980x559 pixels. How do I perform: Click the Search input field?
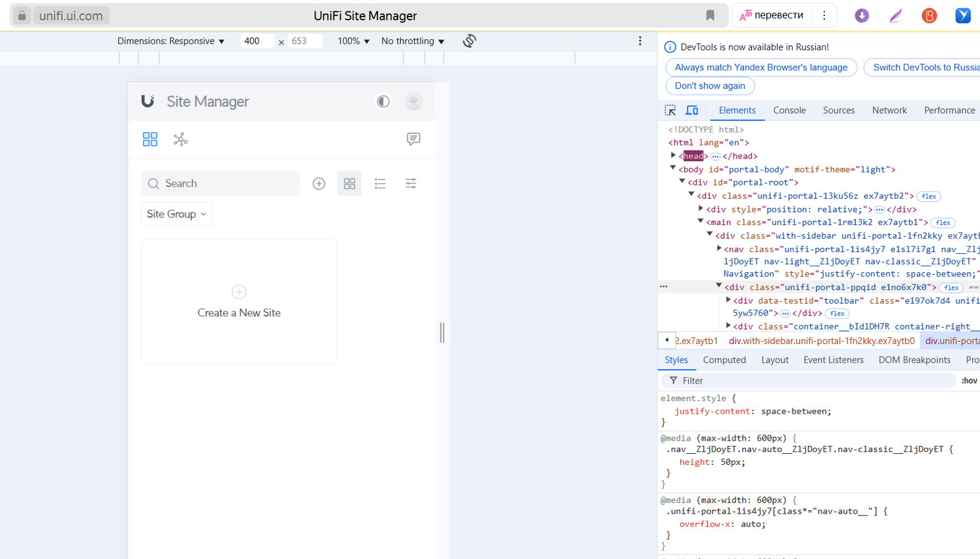[221, 183]
